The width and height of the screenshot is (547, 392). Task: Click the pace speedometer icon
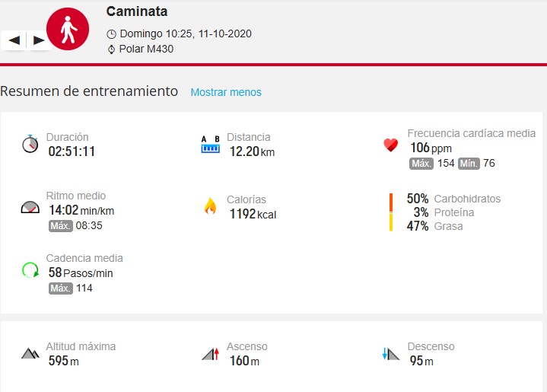tap(30, 207)
